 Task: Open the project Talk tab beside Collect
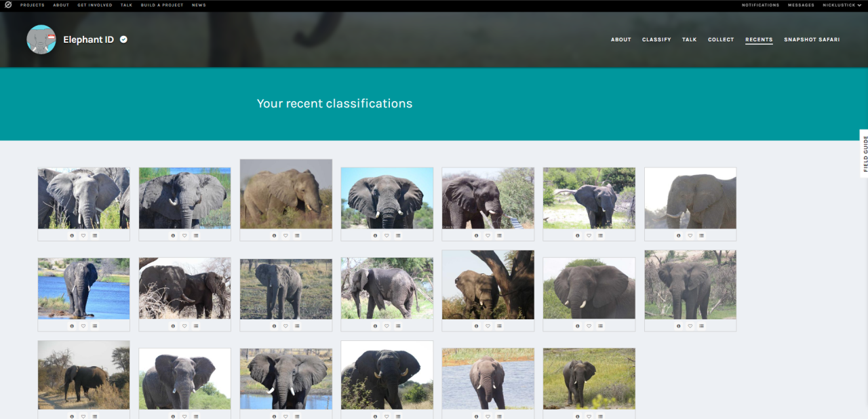pyautogui.click(x=690, y=39)
